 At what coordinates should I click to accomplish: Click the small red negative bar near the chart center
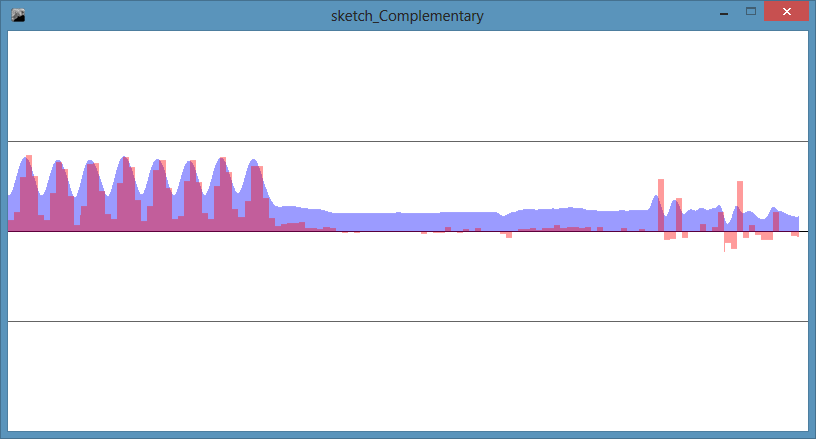pyautogui.click(x=508, y=235)
